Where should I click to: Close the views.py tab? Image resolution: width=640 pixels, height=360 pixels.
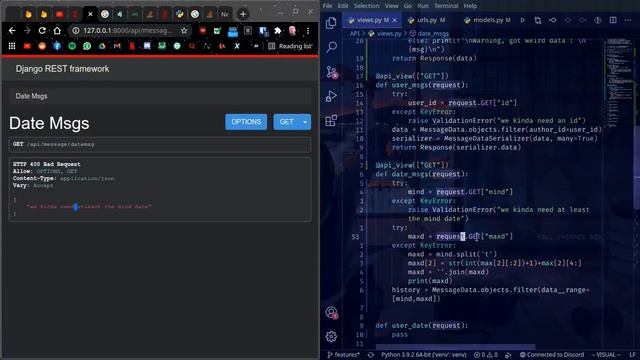tap(395, 20)
